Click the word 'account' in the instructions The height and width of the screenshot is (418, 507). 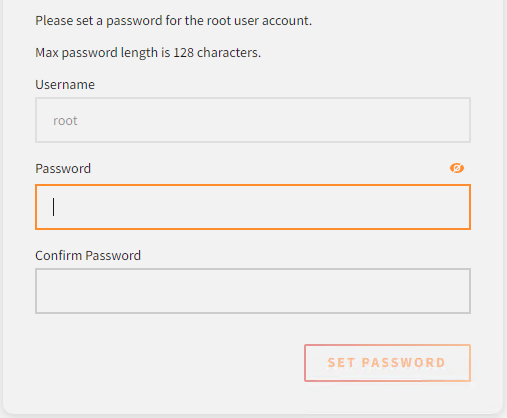click(x=285, y=21)
